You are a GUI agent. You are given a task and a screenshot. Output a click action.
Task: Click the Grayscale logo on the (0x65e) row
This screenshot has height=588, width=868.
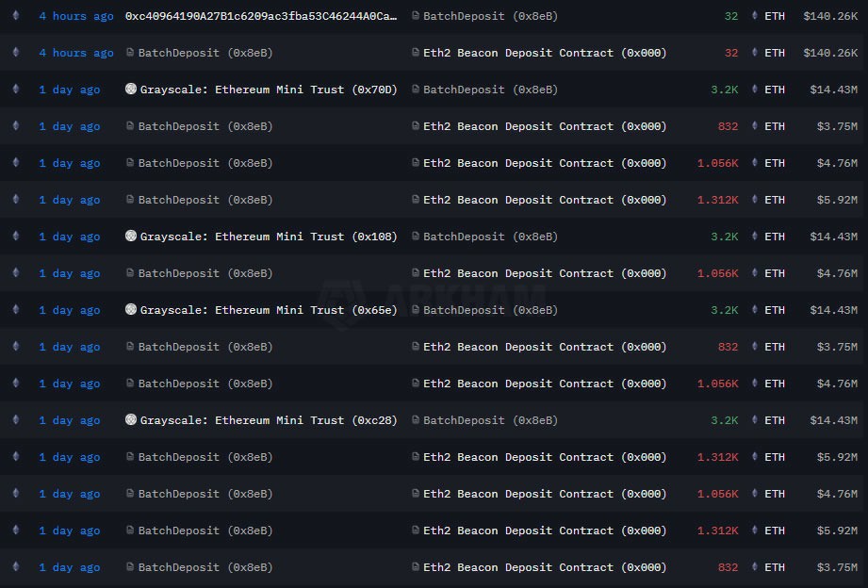pos(130,310)
